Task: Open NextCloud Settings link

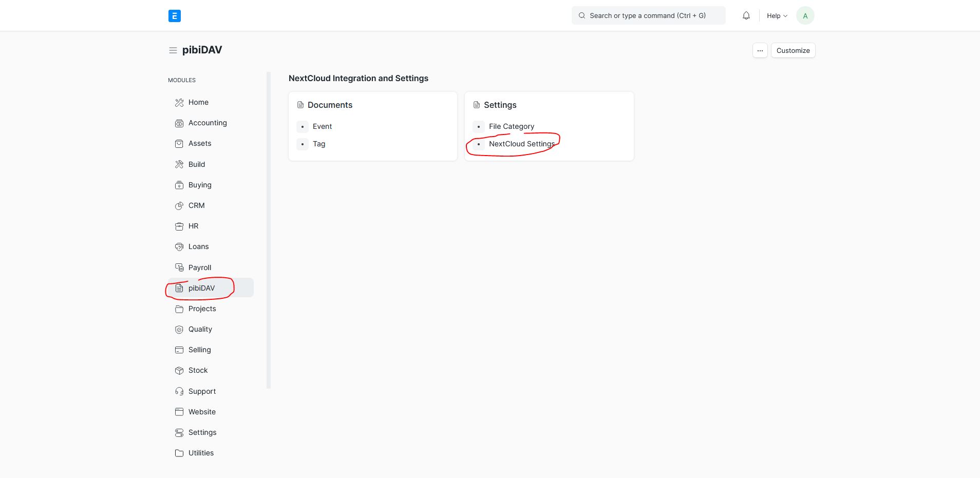Action: click(522, 144)
